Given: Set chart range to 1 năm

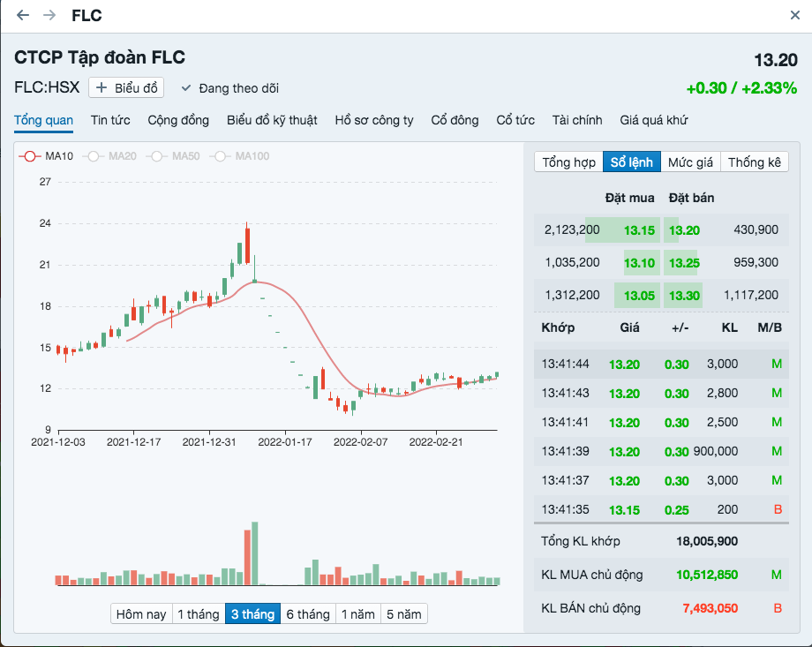Looking at the screenshot, I should [358, 613].
